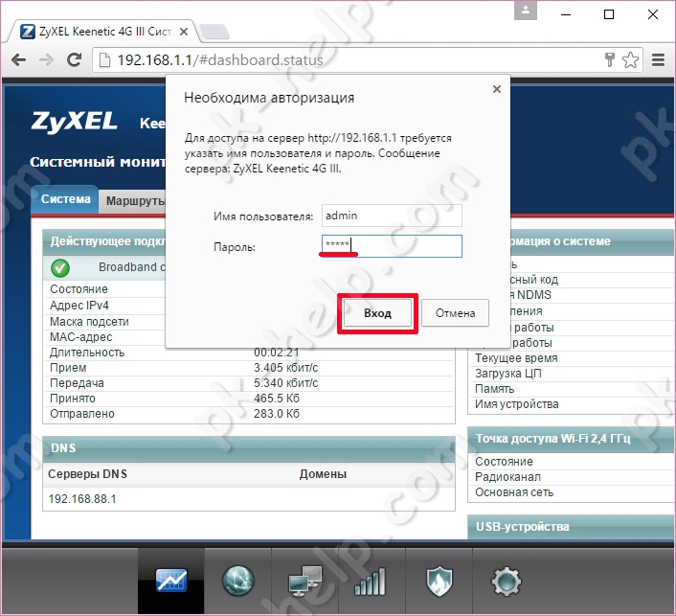Click the Домены column header
Image resolution: width=676 pixels, height=616 pixels.
(323, 474)
